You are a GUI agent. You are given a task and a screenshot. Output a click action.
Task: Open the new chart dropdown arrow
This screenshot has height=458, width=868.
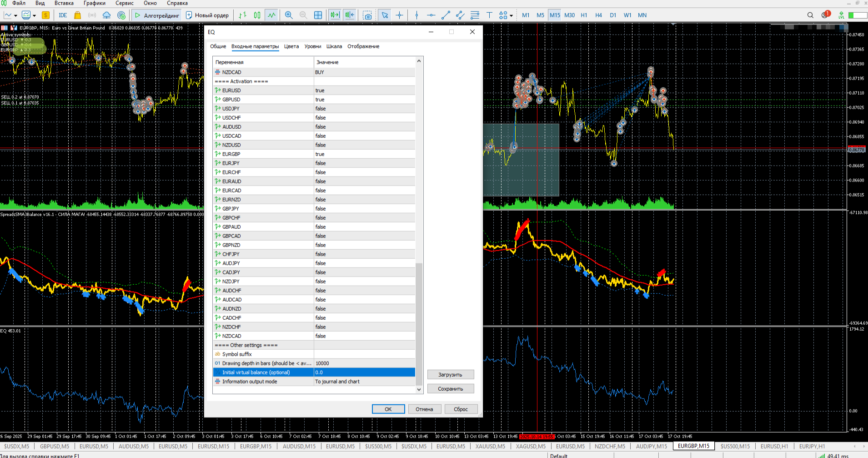click(x=16, y=15)
